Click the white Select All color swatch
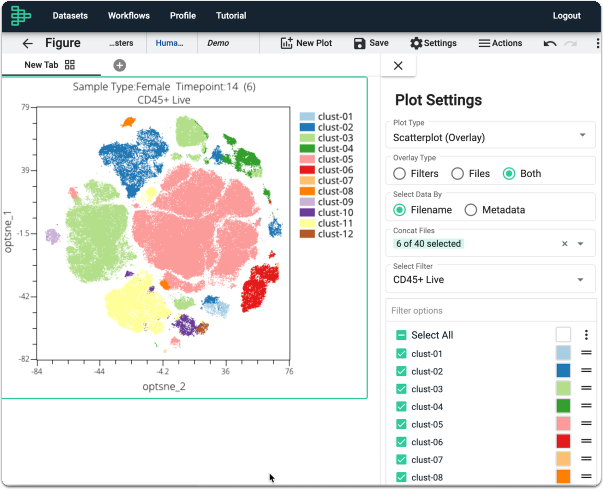The width and height of the screenshot is (603, 489). (563, 334)
